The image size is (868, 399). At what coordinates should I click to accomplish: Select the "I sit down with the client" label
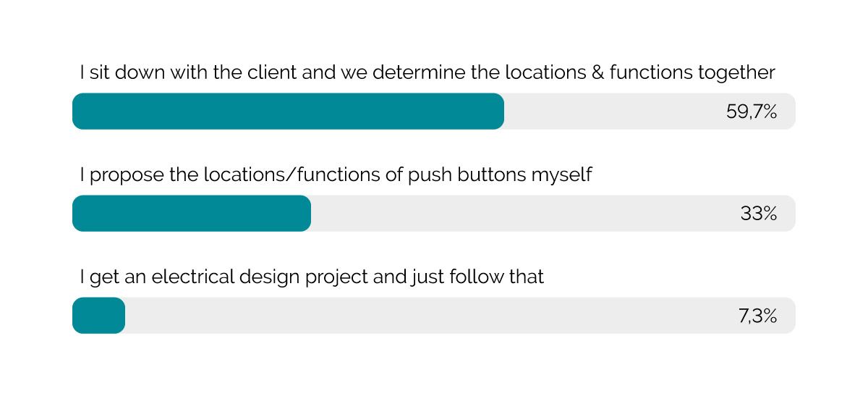[427, 73]
